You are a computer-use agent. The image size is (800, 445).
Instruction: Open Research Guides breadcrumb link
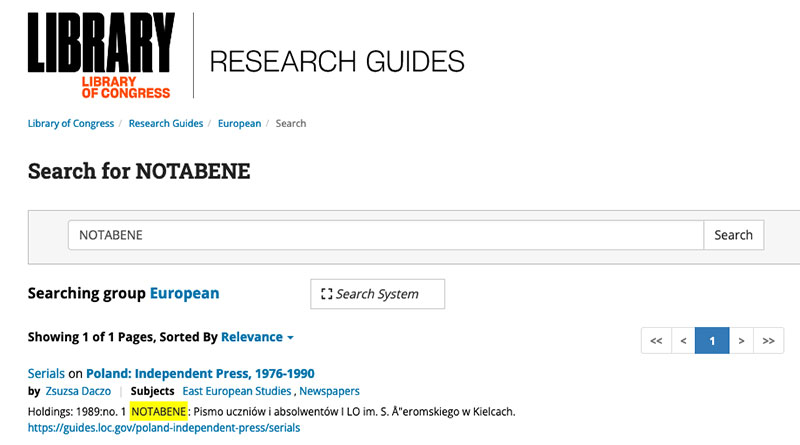click(164, 124)
